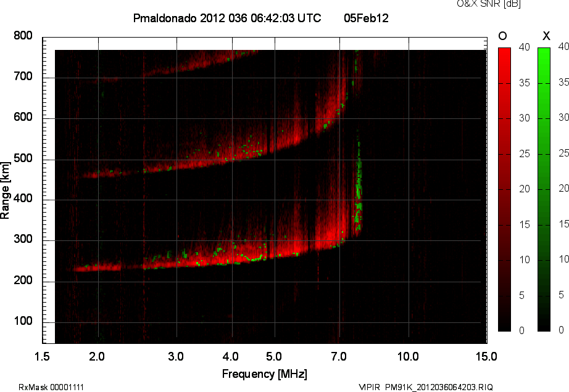Click frequency tick label 1.5
Image resolution: width=569 pixels, height=392 pixels.
(x=42, y=356)
